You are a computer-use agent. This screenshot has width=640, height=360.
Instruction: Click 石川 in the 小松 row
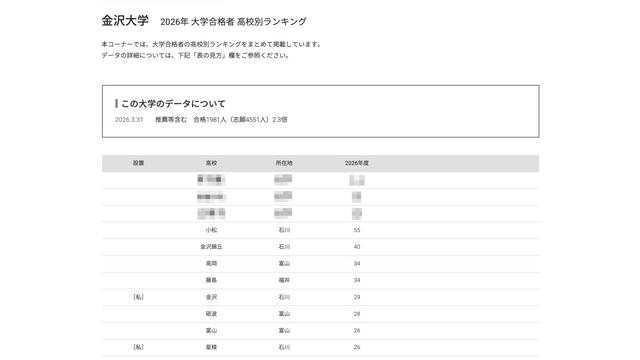284,230
